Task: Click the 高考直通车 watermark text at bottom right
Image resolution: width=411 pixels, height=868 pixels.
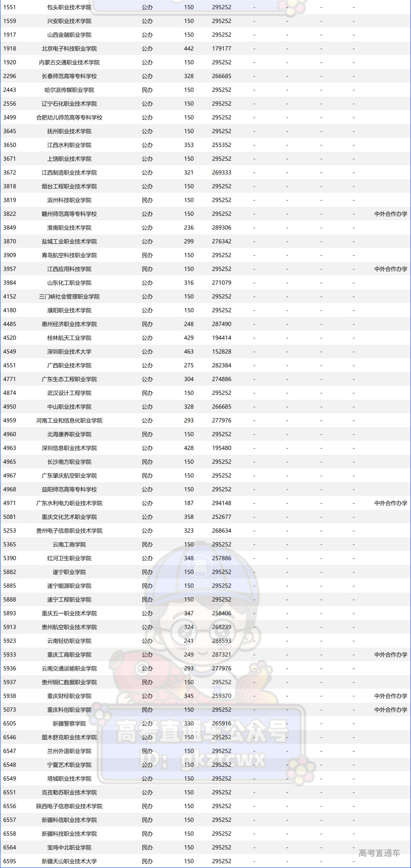Action: click(x=379, y=853)
